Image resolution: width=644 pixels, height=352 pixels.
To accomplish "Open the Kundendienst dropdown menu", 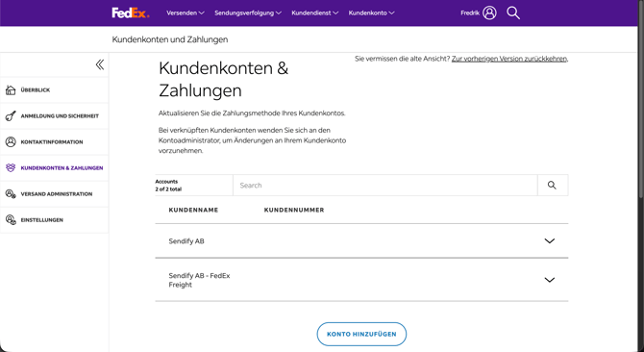I will [x=315, y=13].
